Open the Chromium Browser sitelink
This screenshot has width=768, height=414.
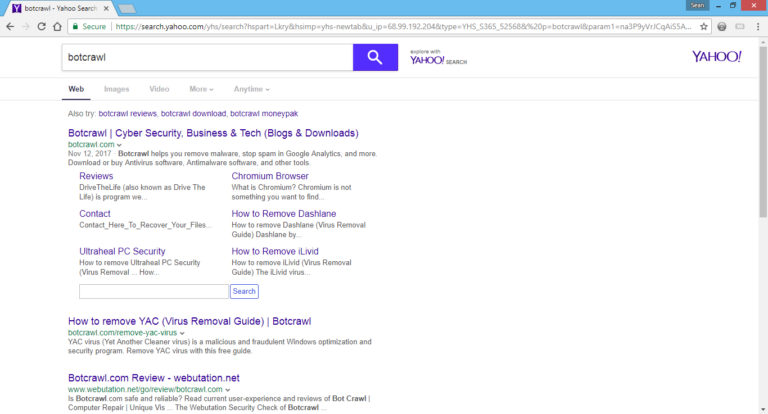pyautogui.click(x=270, y=176)
